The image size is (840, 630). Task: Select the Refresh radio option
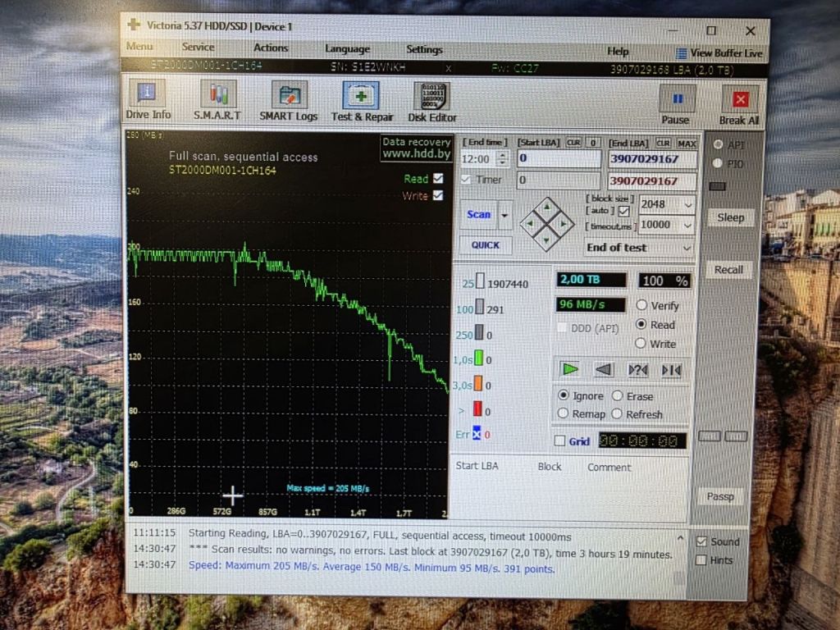(617, 413)
